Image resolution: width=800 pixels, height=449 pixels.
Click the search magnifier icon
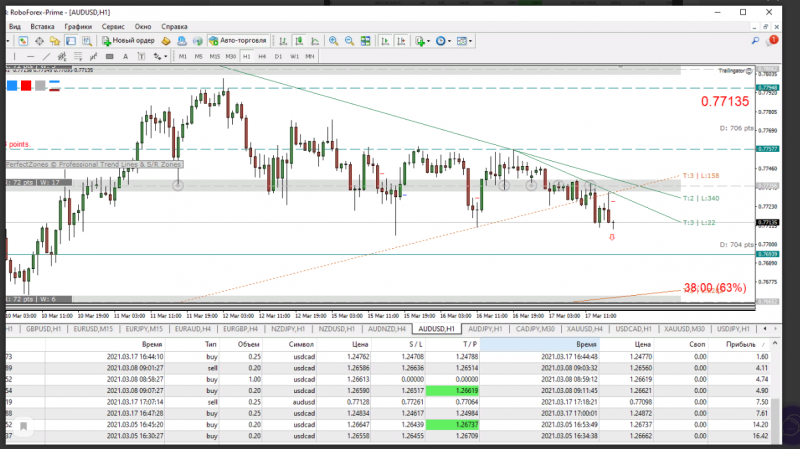point(756,41)
